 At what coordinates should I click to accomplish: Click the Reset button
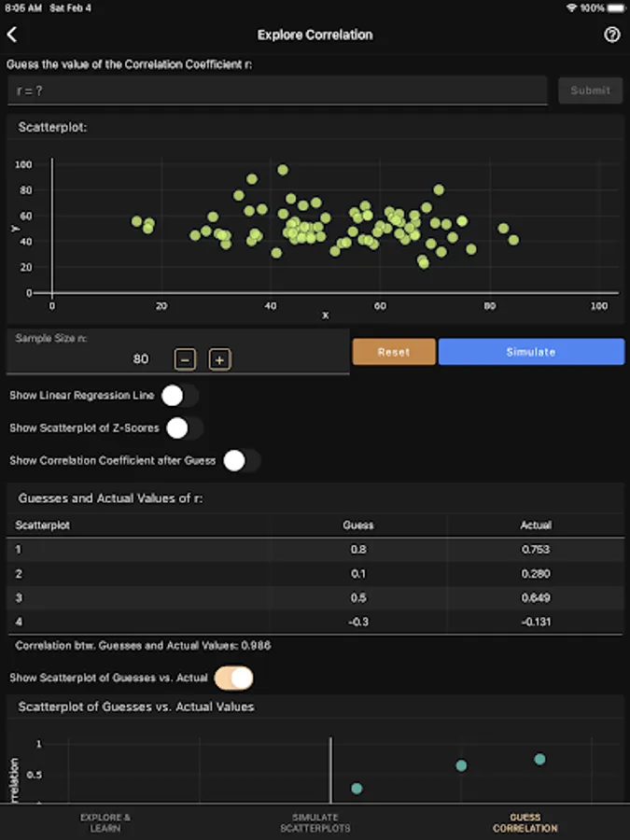click(394, 352)
